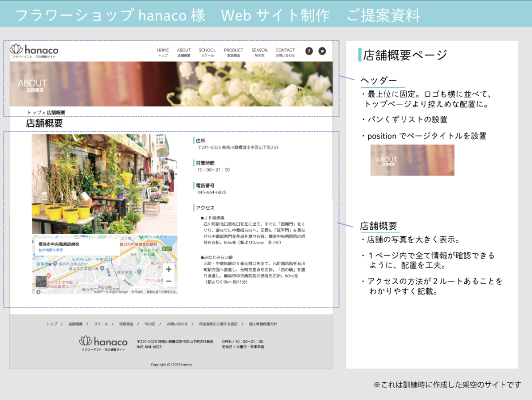Open the HOME menu item

163,52
